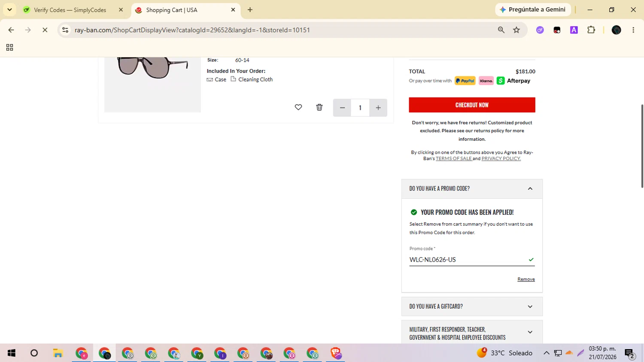Open the zoom magnifier icon in address bar

pyautogui.click(x=501, y=30)
